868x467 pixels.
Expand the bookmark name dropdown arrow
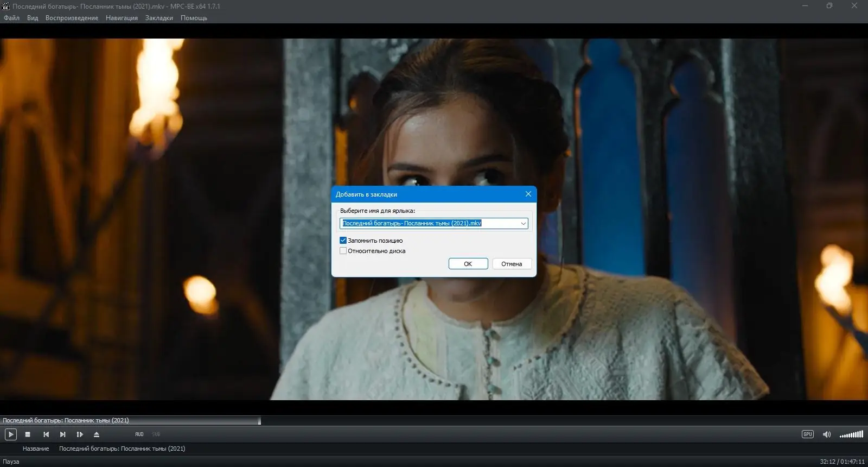coord(523,223)
